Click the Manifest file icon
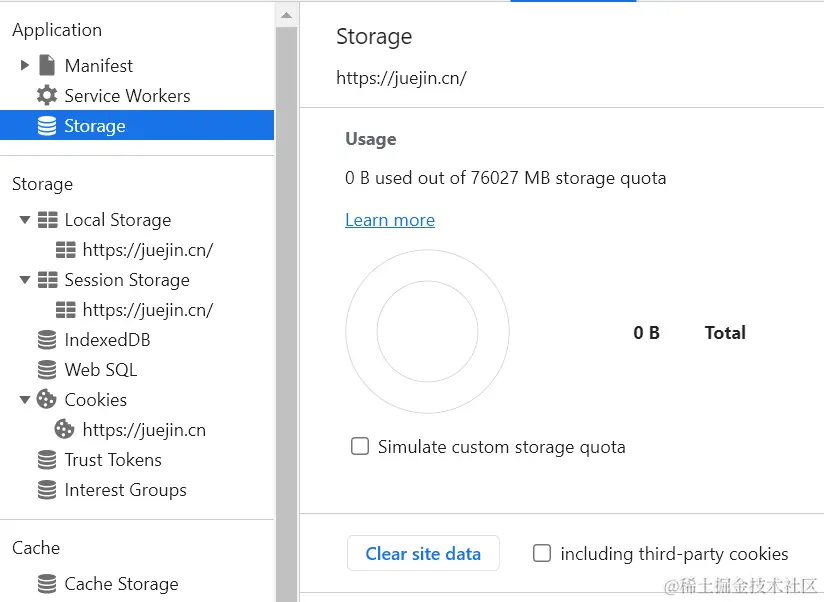This screenshot has height=602, width=824. (47, 66)
